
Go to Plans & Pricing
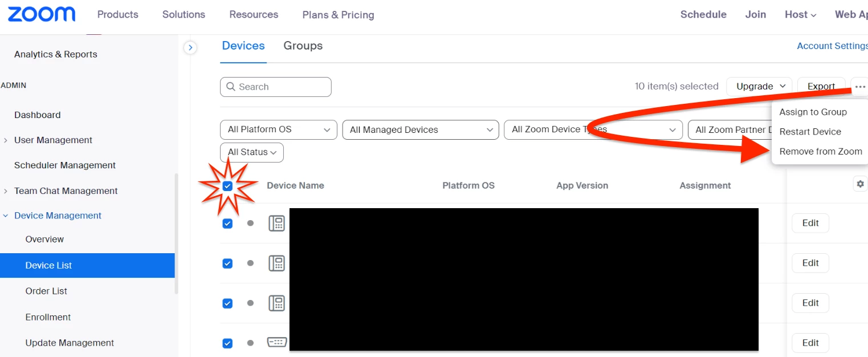pos(339,15)
